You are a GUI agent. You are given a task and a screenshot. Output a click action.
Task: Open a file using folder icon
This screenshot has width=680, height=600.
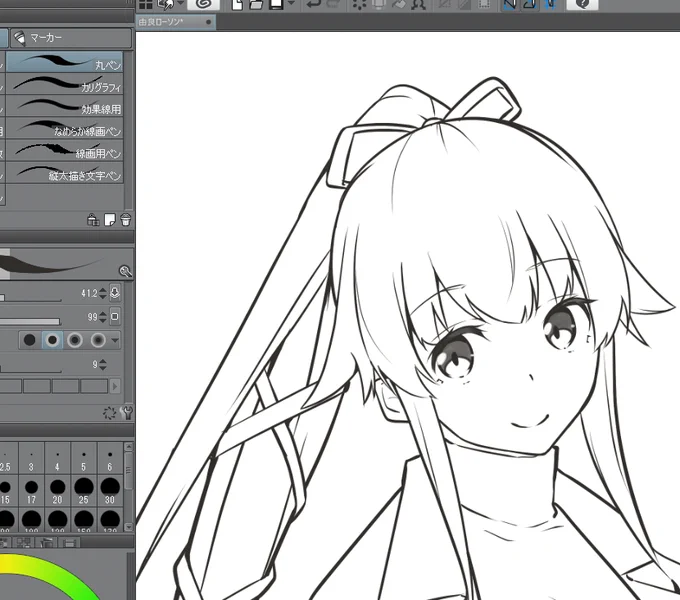(x=256, y=5)
